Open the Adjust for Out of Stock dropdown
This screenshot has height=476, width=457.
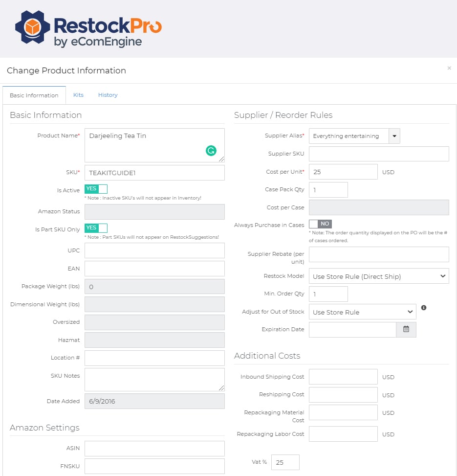[362, 312]
